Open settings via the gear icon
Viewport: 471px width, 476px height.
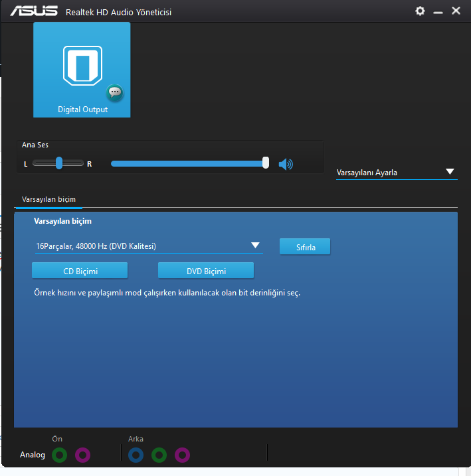(420, 11)
